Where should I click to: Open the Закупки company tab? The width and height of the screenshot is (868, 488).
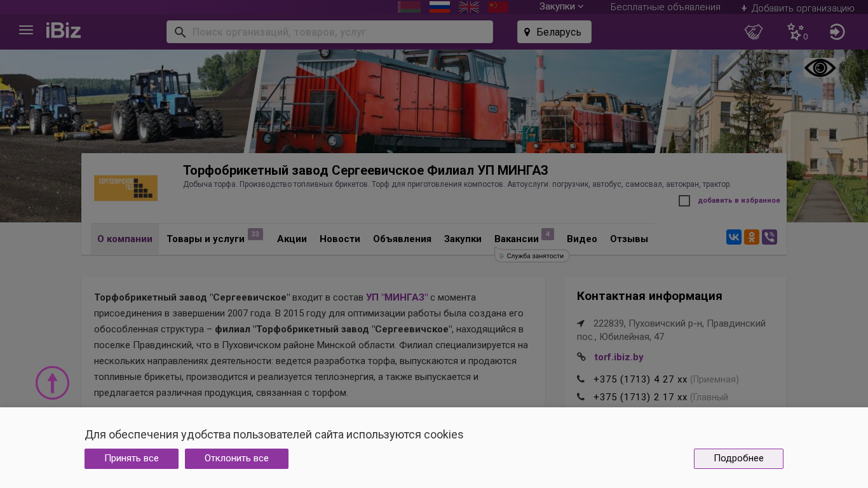coord(463,239)
